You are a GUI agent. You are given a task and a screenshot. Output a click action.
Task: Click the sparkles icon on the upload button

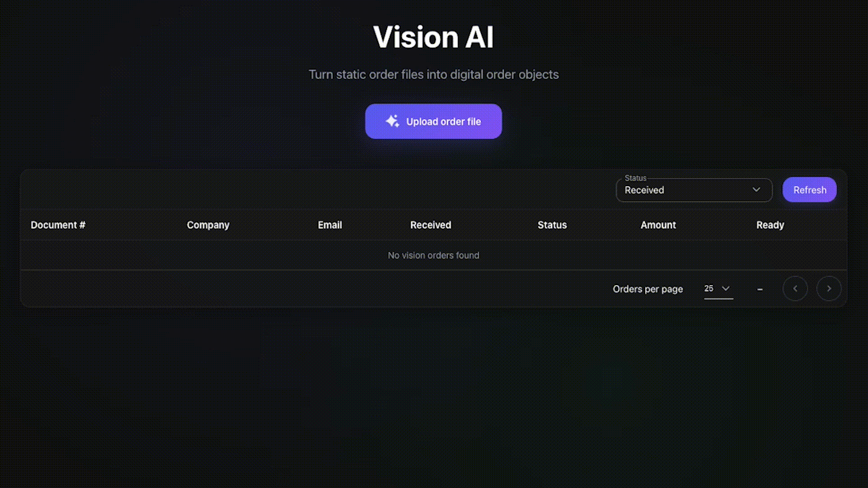(392, 121)
